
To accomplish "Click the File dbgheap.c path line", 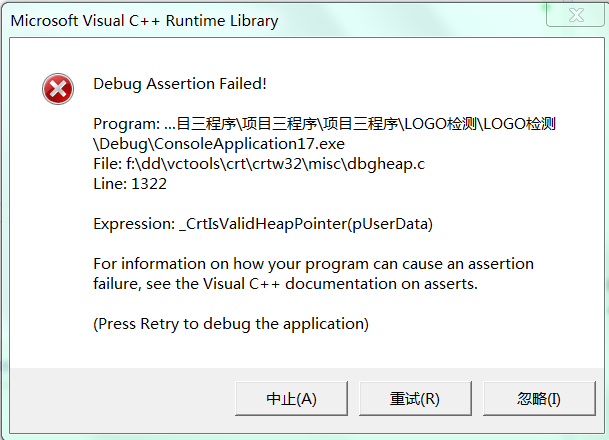I will (259, 164).
